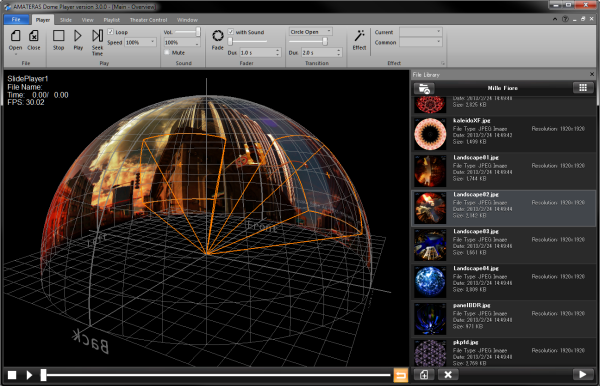
Task: Switch to the Slide tab
Action: pyautogui.click(x=66, y=20)
